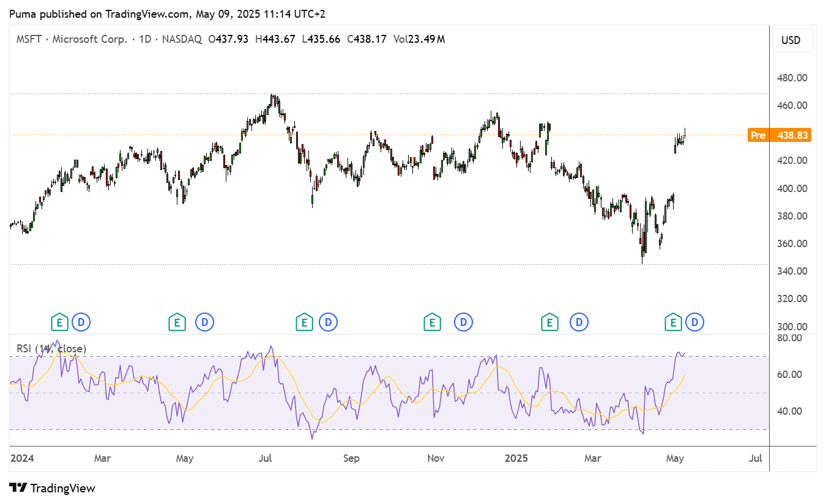
Task: Select the earnings marker for late July 2024
Action: pyautogui.click(x=303, y=321)
